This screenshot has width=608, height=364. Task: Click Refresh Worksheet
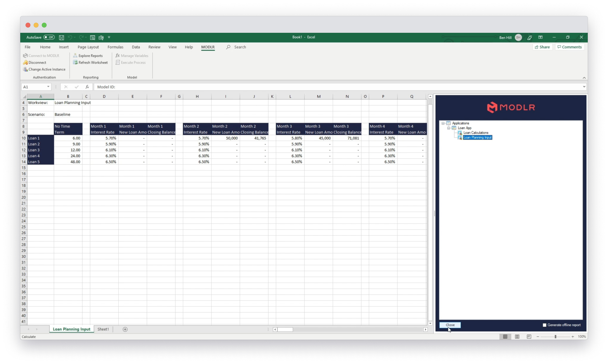(x=90, y=63)
